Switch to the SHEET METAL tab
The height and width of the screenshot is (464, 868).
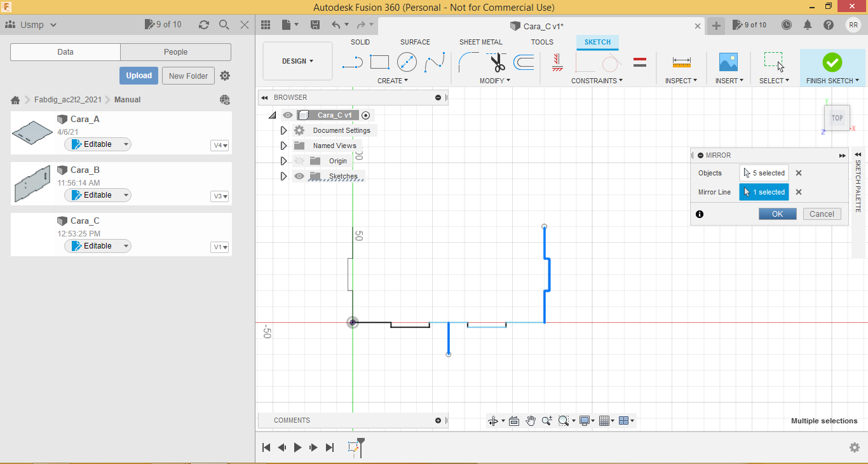481,42
